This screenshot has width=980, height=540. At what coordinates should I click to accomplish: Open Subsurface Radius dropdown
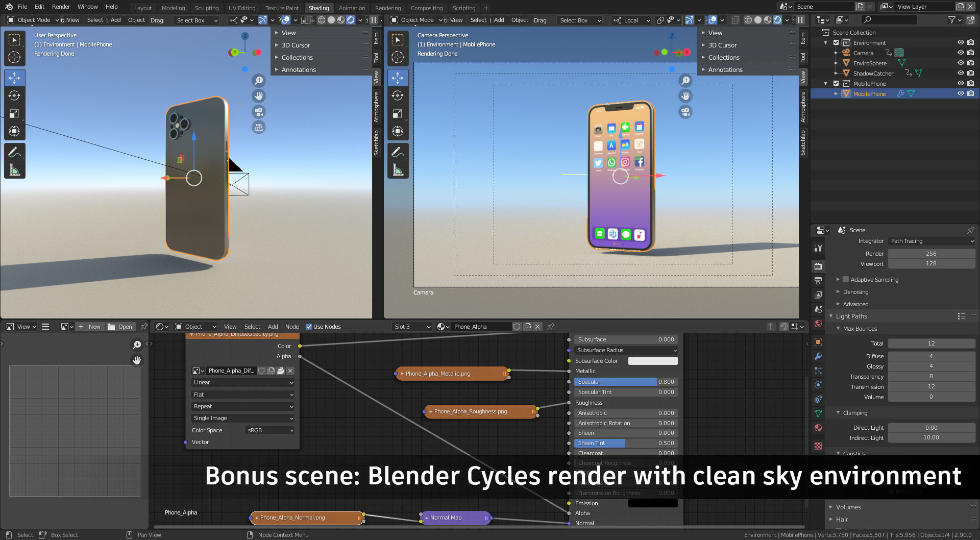pyautogui.click(x=626, y=350)
